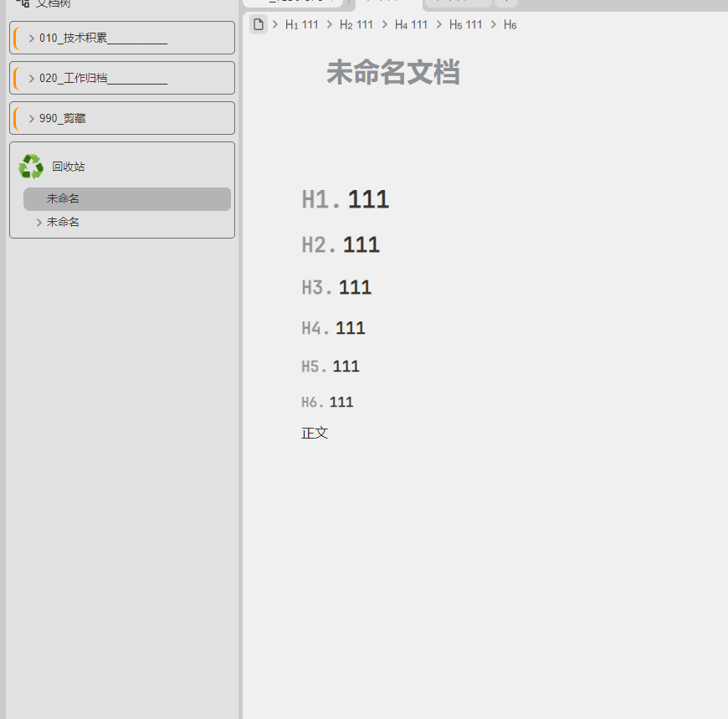Image resolution: width=728 pixels, height=719 pixels.
Task: Expand the nested 未命名 item in recycle bin
Action: click(x=38, y=222)
